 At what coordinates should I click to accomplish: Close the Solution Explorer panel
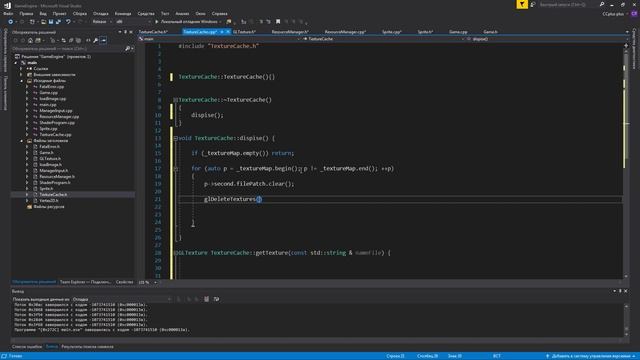point(131,32)
